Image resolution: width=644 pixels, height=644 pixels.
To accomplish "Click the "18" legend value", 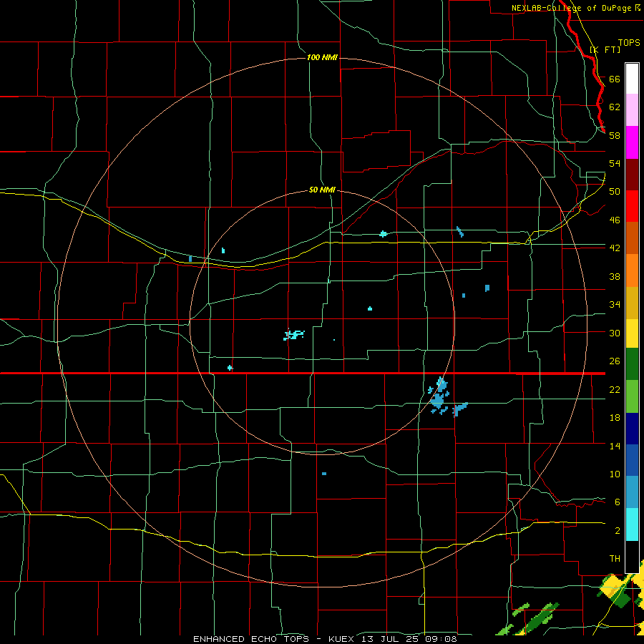I will click(615, 417).
